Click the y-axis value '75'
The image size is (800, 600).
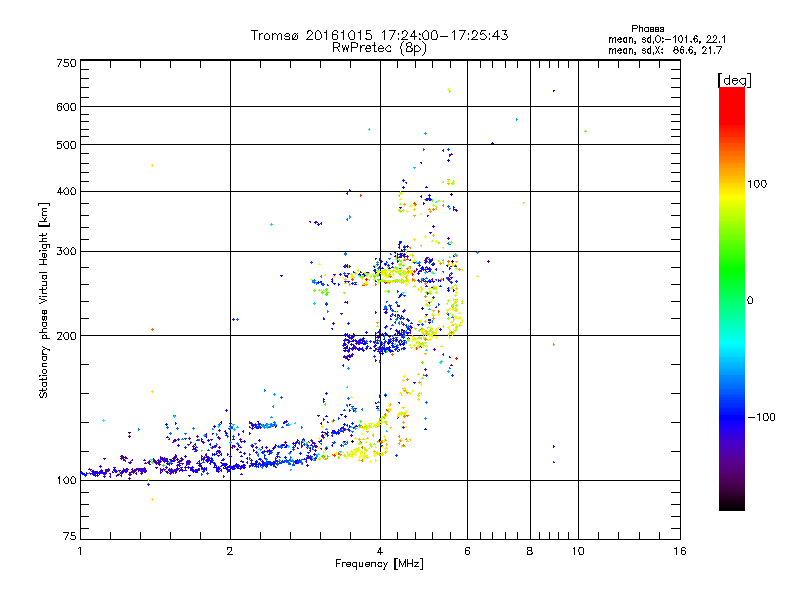point(70,536)
